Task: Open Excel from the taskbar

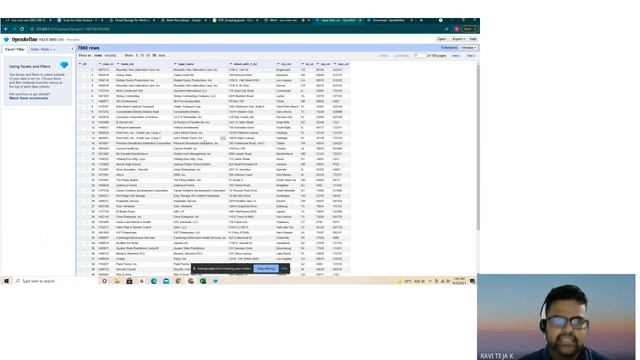Action: click(x=203, y=281)
